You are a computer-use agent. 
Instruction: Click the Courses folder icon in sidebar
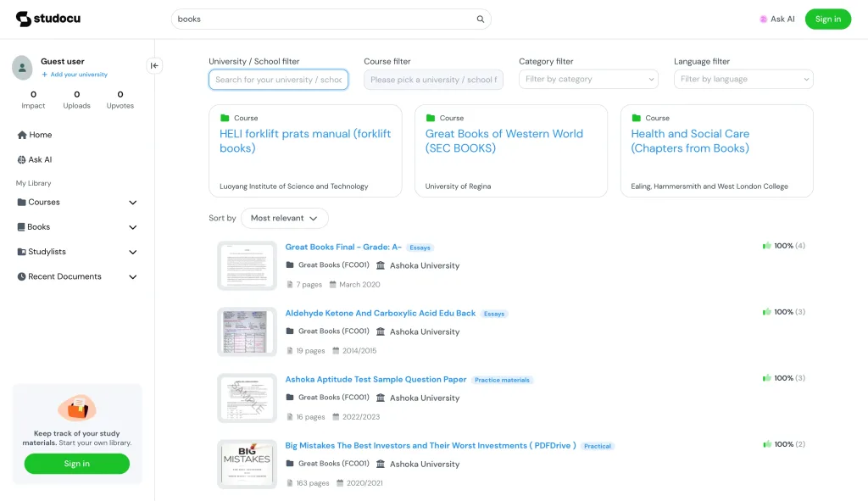click(x=21, y=202)
